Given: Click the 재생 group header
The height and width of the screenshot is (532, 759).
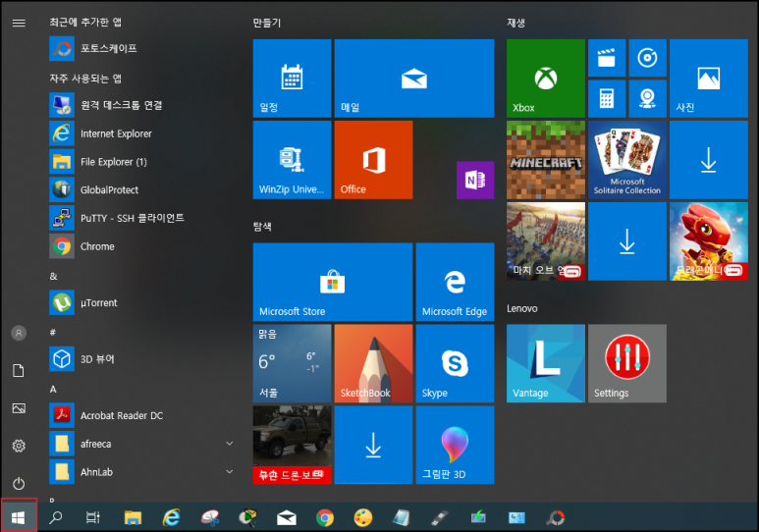Looking at the screenshot, I should pyautogui.click(x=516, y=23).
